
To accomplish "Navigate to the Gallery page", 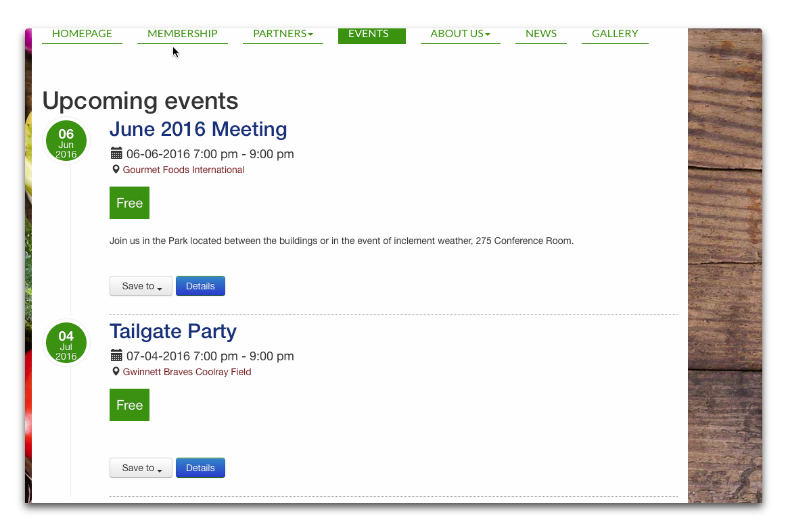I will [614, 34].
